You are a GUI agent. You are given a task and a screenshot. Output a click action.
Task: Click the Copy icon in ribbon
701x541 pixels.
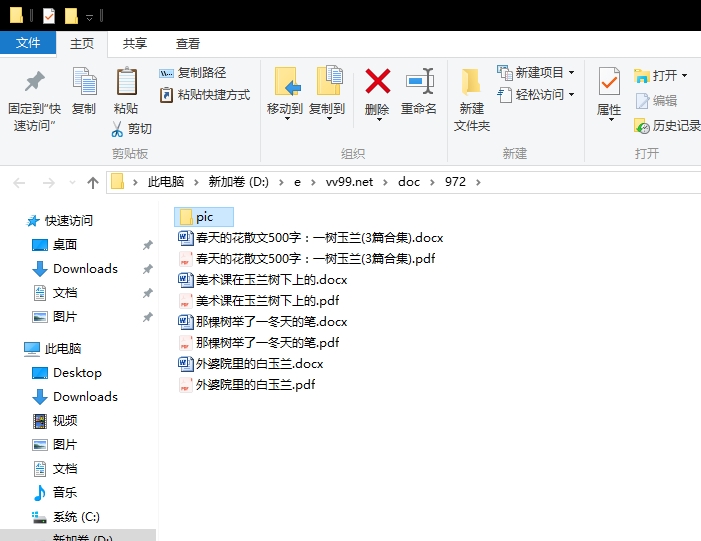(x=84, y=81)
